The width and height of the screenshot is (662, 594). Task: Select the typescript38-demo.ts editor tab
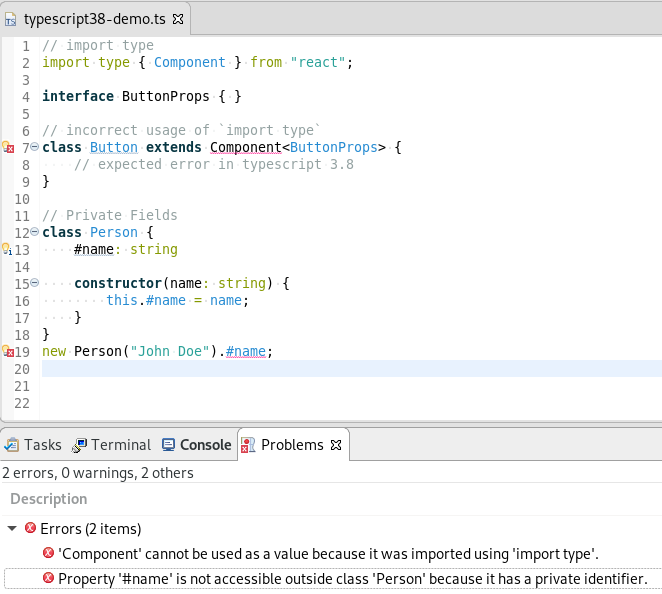point(95,19)
